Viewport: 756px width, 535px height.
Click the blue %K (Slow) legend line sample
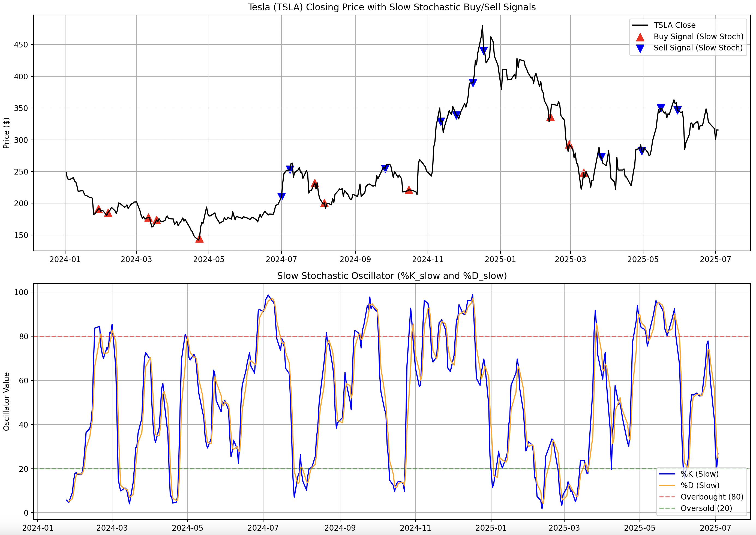[x=667, y=474]
